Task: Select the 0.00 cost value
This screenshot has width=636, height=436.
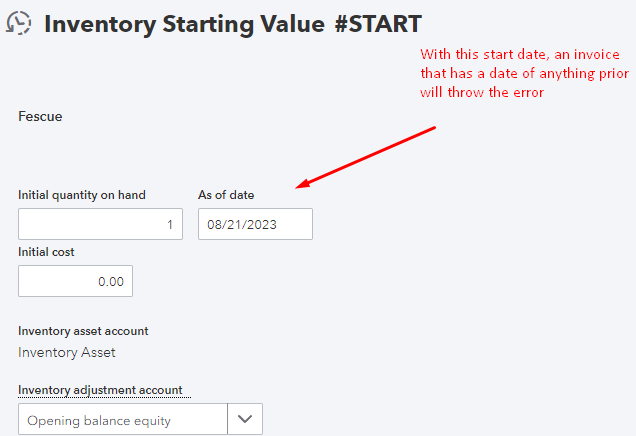Action: 110,282
